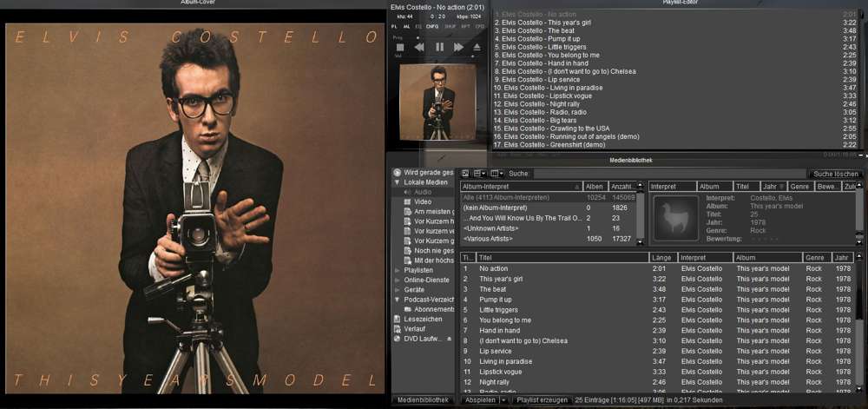Open the Abspielen dropdown arrow

point(503,400)
